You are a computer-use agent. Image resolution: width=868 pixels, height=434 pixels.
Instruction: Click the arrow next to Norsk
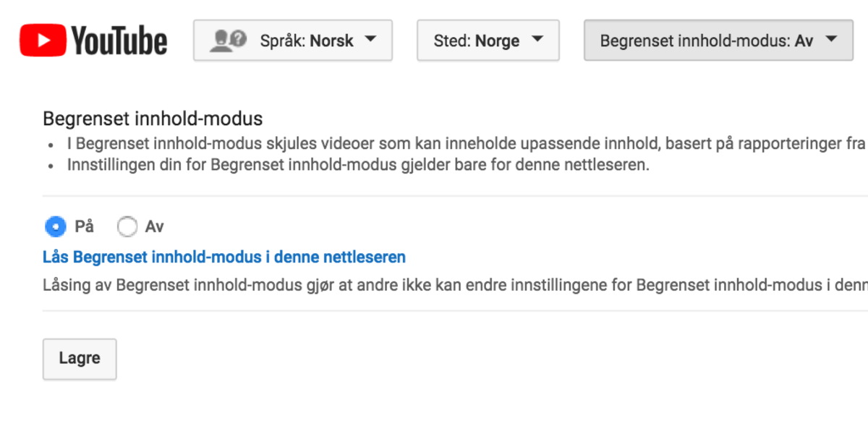(370, 39)
